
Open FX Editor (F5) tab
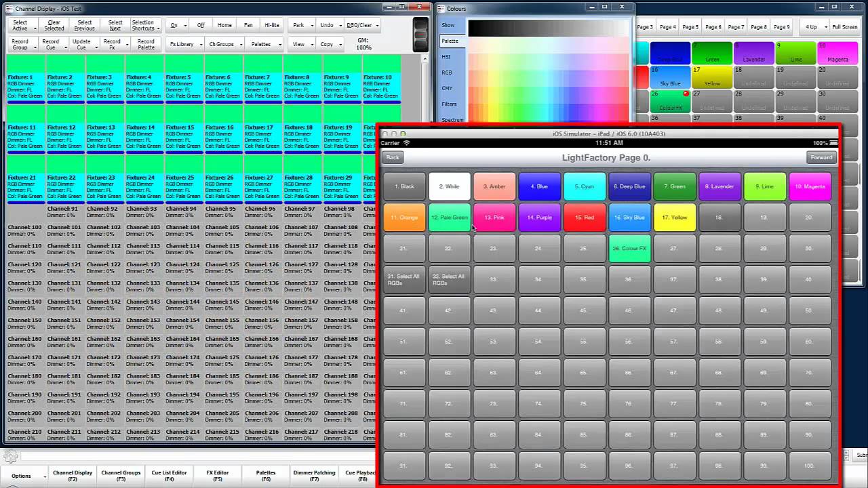[x=218, y=476]
